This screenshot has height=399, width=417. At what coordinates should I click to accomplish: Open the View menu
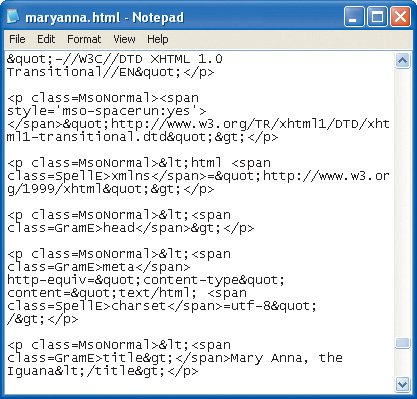[124, 39]
